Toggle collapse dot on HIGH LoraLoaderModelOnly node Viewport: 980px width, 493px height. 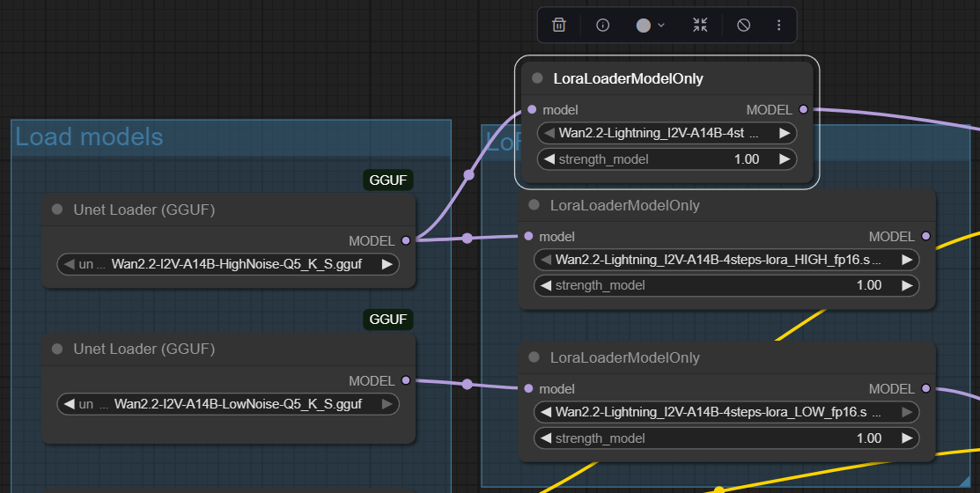pyautogui.click(x=534, y=205)
